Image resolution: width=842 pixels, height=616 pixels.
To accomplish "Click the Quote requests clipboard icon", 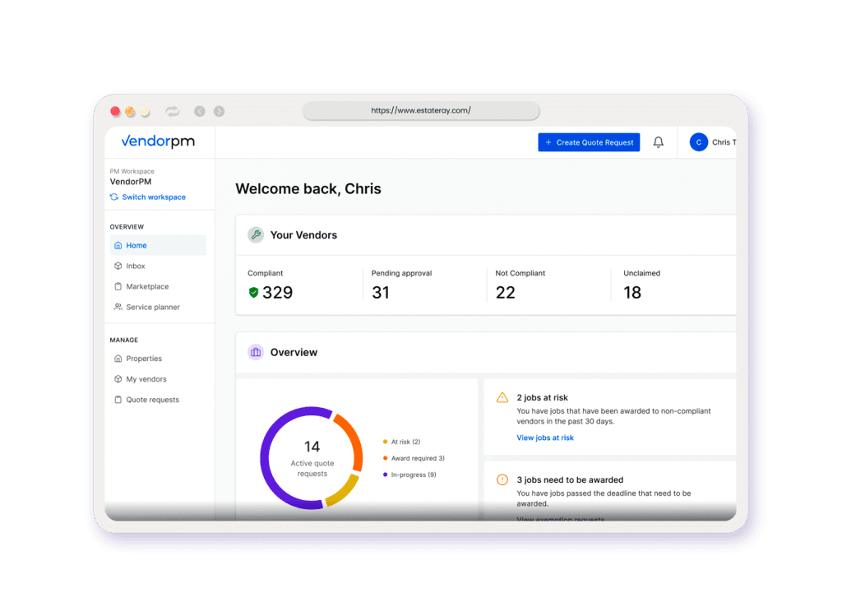I will [x=118, y=400].
